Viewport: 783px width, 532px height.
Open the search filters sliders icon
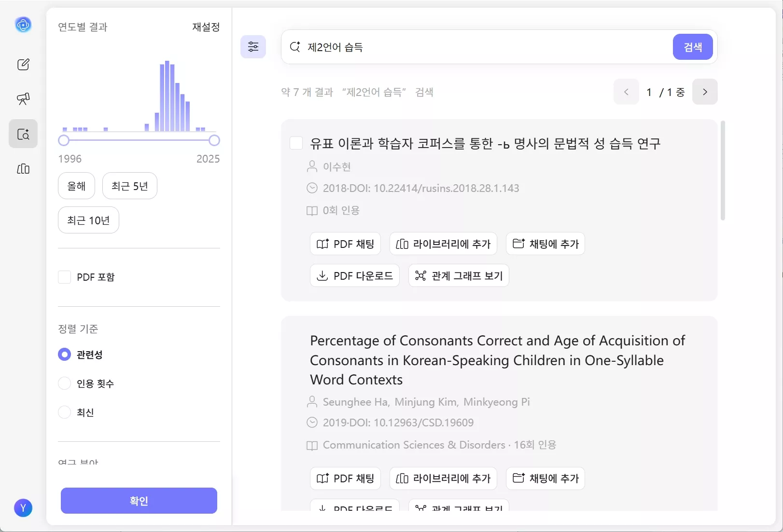(x=253, y=47)
